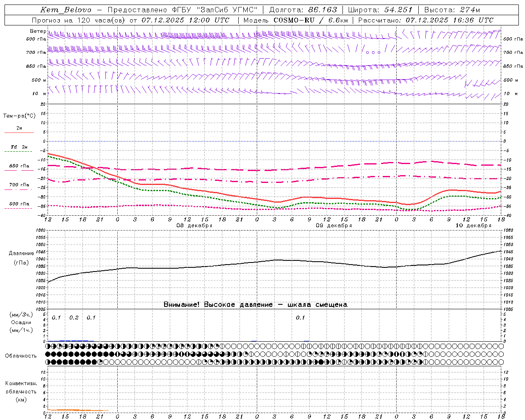The width and height of the screenshot is (525, 420).
Task: Click the "(мм/1ч.)" precipitation unit label
Action: point(21,330)
